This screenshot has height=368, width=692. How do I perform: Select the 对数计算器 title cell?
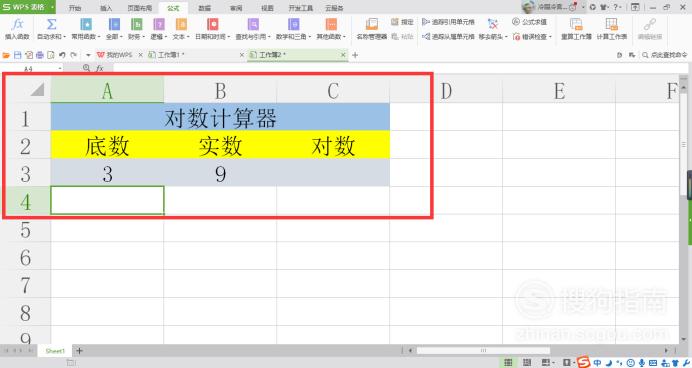(x=220, y=117)
